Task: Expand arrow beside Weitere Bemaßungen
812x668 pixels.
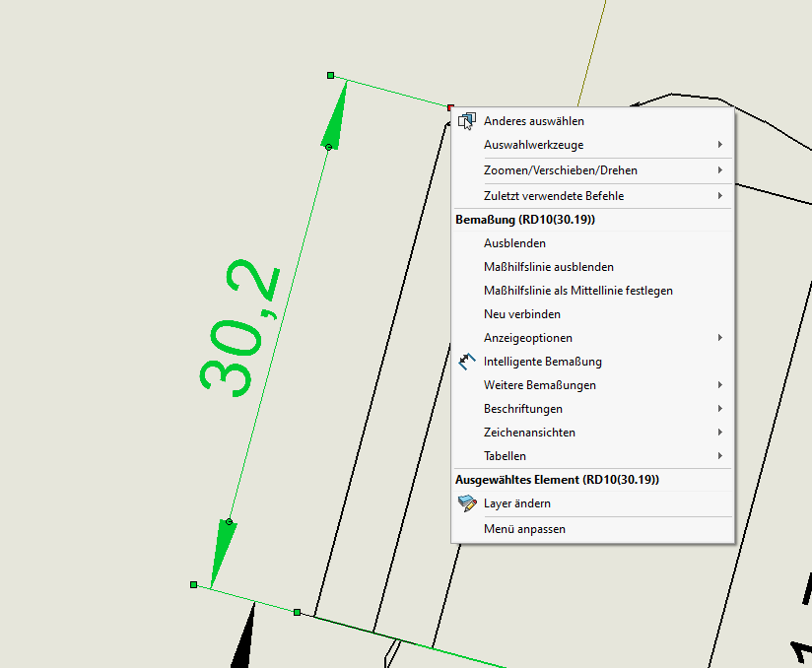Action: click(720, 385)
